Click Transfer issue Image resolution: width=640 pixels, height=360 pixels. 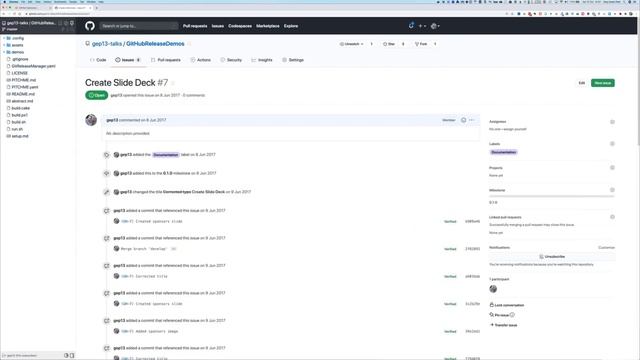[x=503, y=325]
